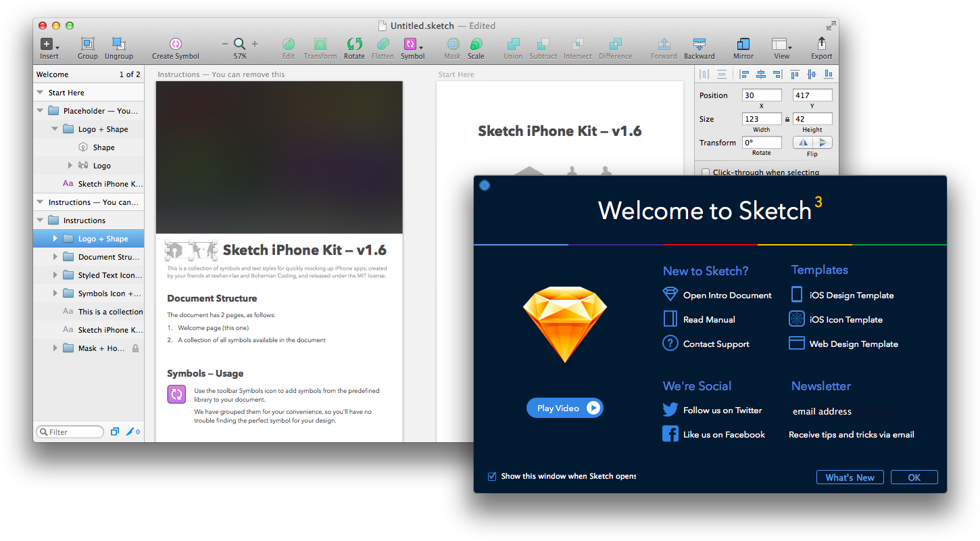Distribute layers horizontally in the inspector

tap(705, 74)
